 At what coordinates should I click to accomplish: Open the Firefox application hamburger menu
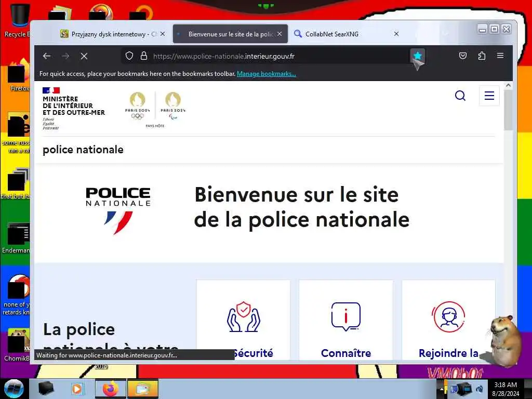(x=500, y=56)
